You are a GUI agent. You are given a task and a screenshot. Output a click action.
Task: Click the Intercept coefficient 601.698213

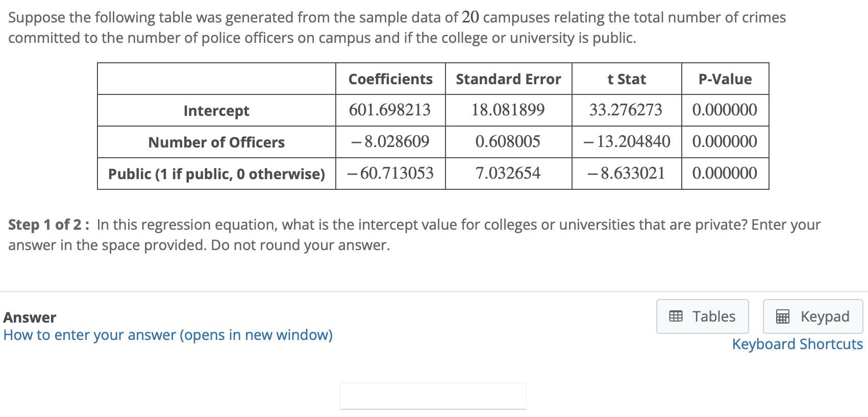pos(390,110)
